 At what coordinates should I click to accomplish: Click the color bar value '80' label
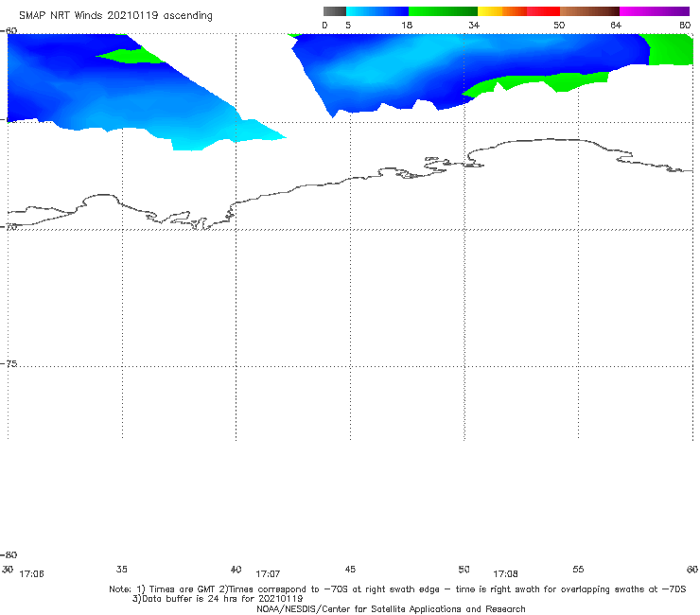685,25
